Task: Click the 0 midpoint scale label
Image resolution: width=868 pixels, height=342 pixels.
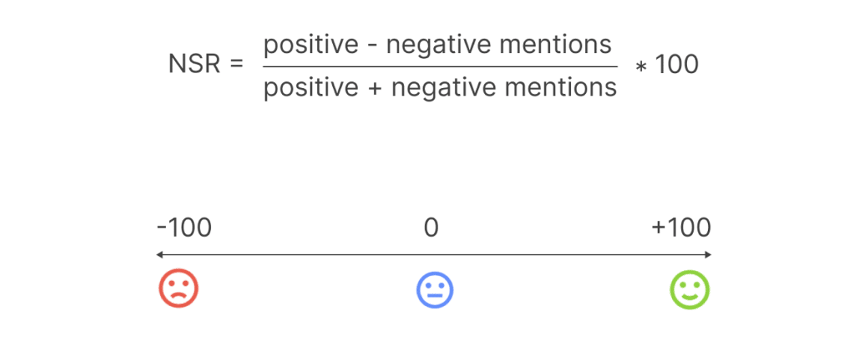Action: pyautogui.click(x=431, y=228)
